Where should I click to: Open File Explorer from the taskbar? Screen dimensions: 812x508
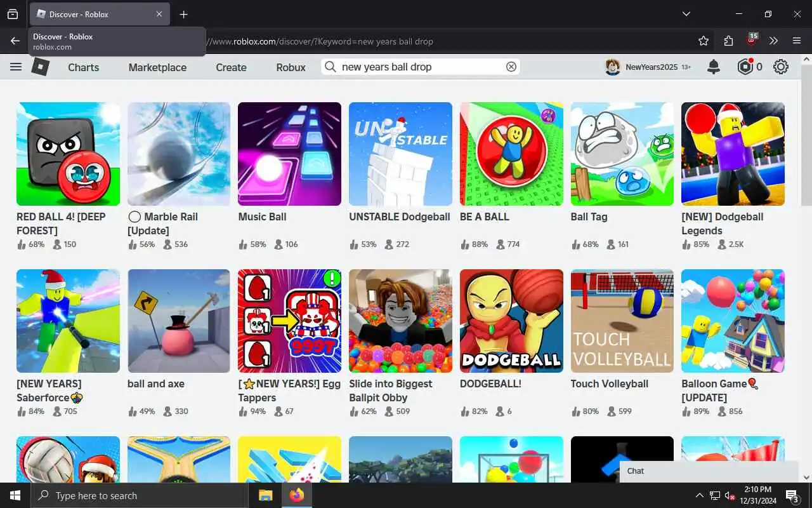[265, 495]
